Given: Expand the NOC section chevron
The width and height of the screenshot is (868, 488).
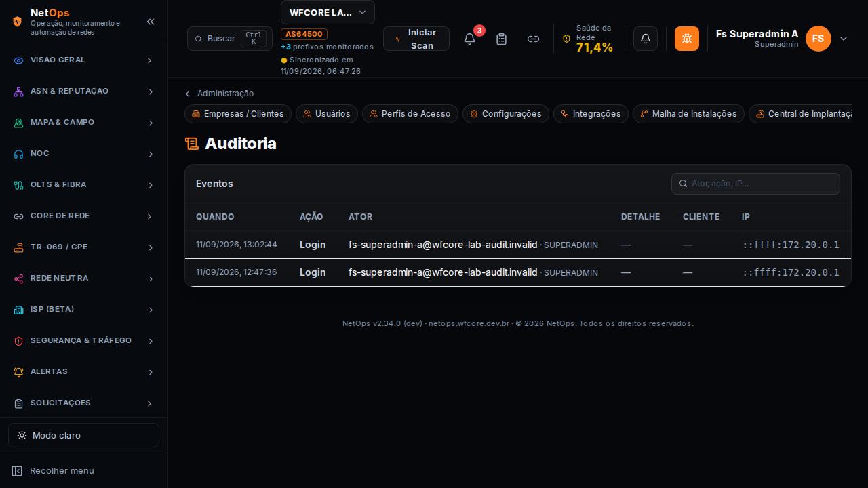Looking at the screenshot, I should pos(151,154).
